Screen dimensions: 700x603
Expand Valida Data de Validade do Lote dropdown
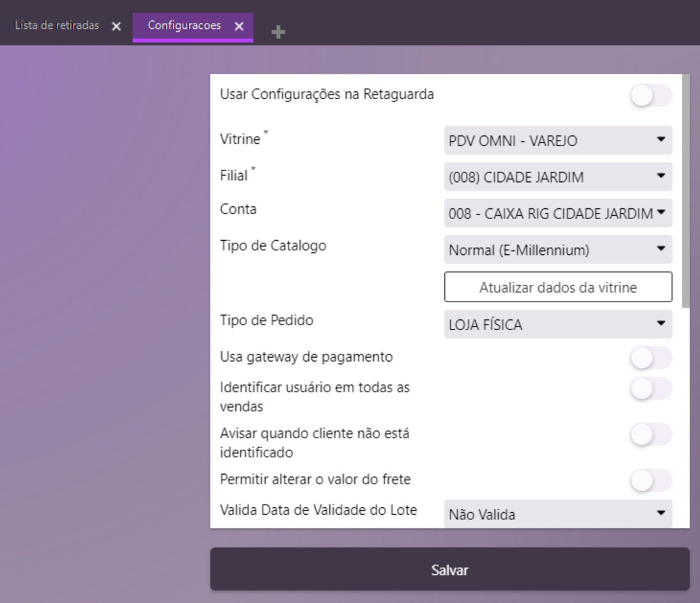pos(557,514)
